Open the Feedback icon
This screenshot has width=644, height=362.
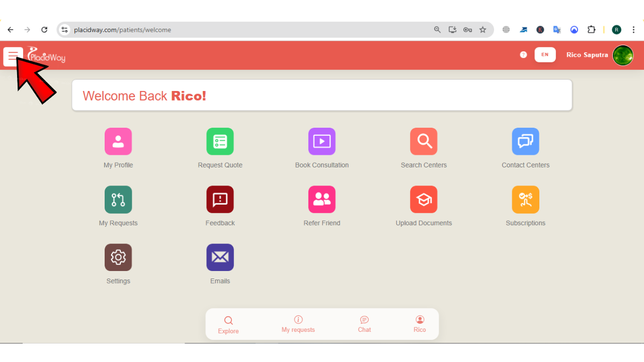[220, 199]
